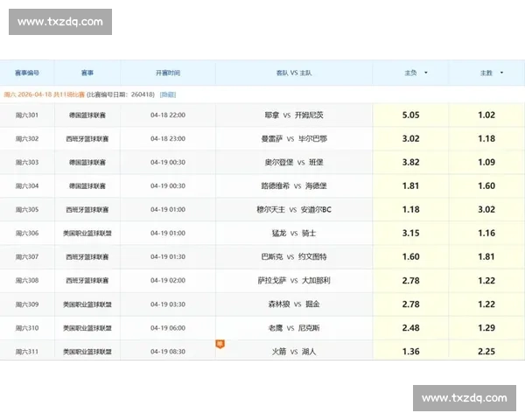Pick 主负 1.18 in 周六305 row
525x420 pixels.
click(x=410, y=209)
